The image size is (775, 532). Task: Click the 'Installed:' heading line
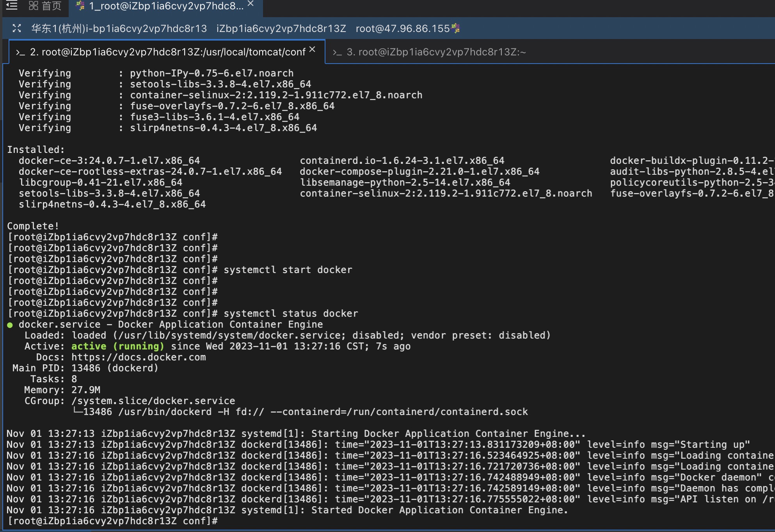(x=36, y=150)
